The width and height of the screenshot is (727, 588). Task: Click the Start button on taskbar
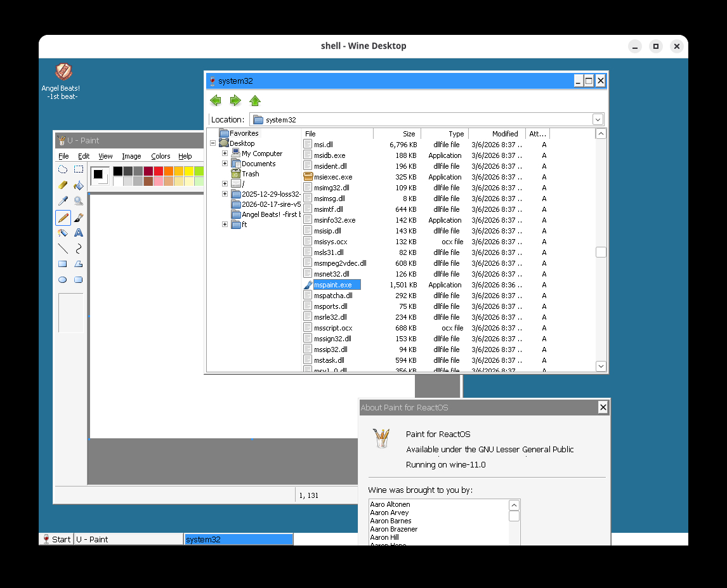click(x=56, y=539)
